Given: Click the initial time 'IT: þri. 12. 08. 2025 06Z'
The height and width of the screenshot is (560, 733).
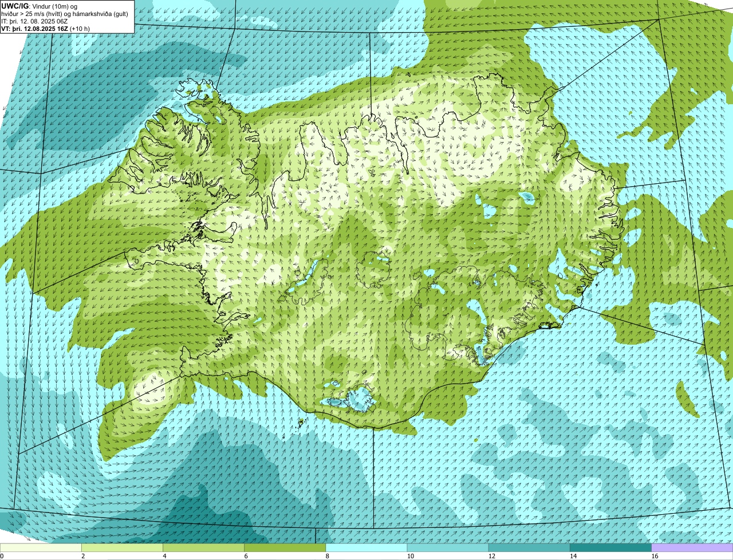Looking at the screenshot, I should click(35, 21).
